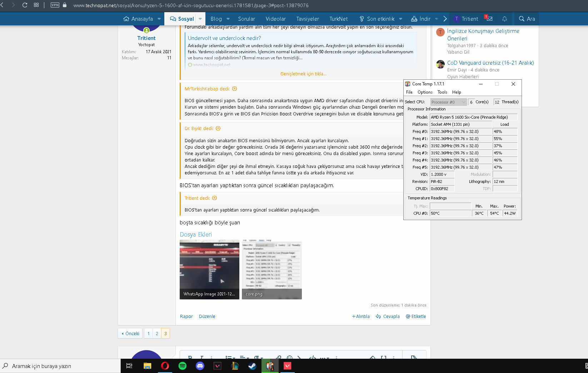Click quote jump icon beside MrTurkishKebap dedi
Image resolution: width=588 pixels, height=373 pixels.
tap(235, 89)
